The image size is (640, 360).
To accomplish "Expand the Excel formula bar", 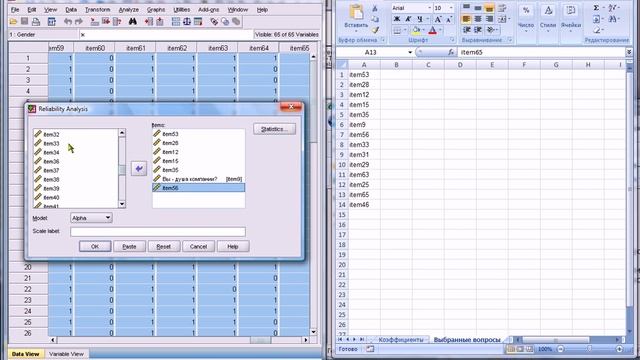I will 629,52.
